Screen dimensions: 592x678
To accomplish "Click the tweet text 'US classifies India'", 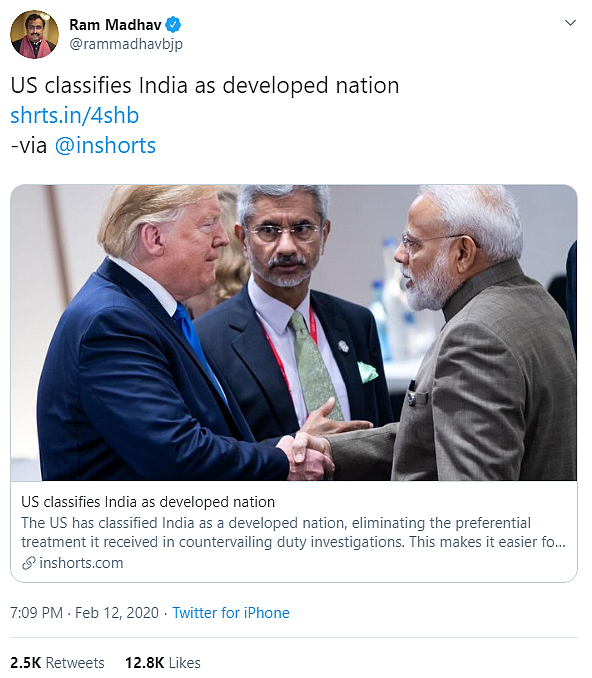I will click(99, 85).
